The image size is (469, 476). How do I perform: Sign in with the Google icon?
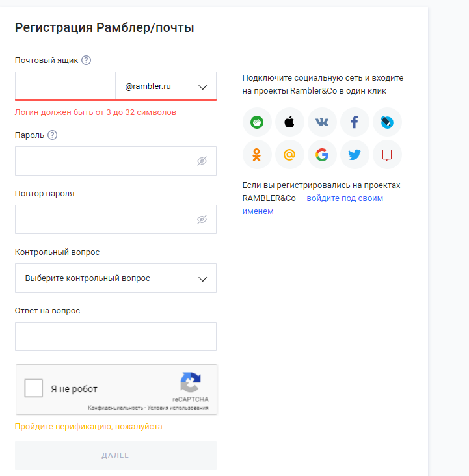coord(322,155)
